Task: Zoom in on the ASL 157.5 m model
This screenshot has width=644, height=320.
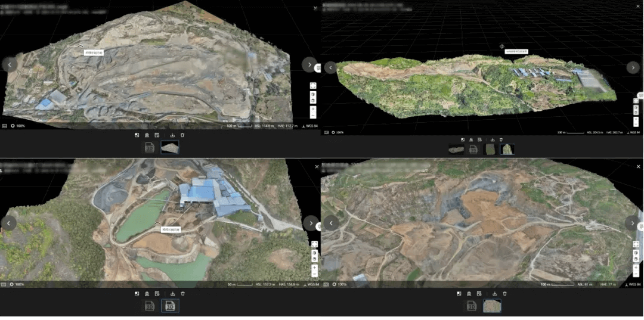Action: coord(314,267)
